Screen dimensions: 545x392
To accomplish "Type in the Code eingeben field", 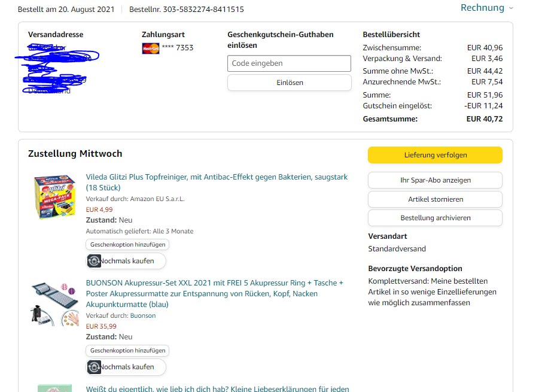I will click(x=289, y=63).
